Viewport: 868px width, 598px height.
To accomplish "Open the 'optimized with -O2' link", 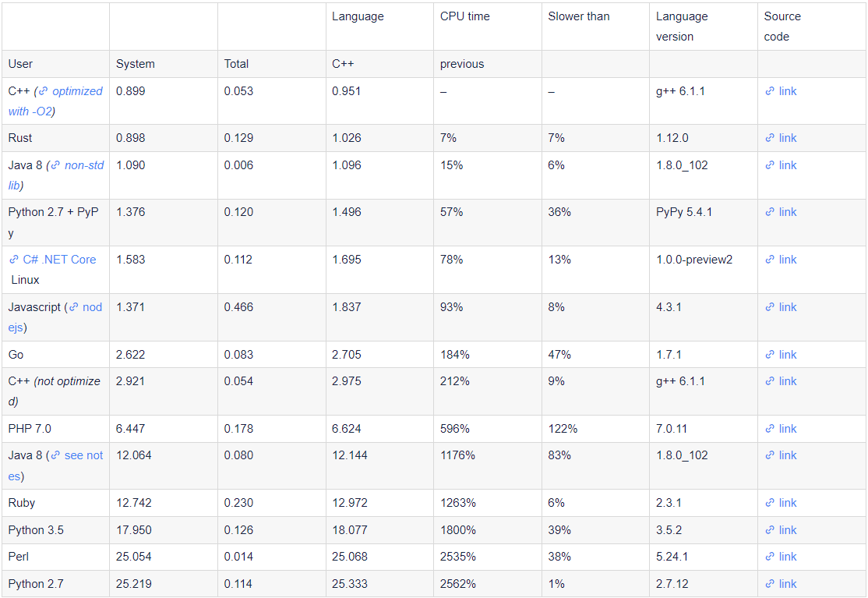I will click(x=55, y=101).
